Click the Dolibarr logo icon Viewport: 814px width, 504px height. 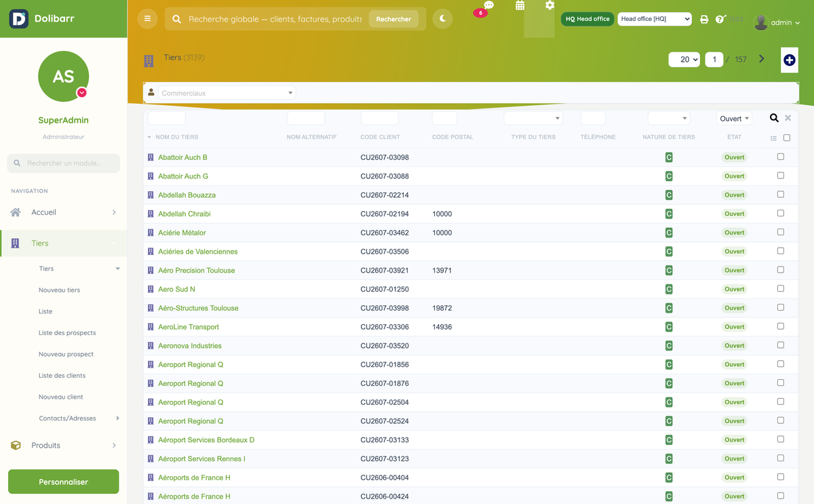(x=19, y=18)
